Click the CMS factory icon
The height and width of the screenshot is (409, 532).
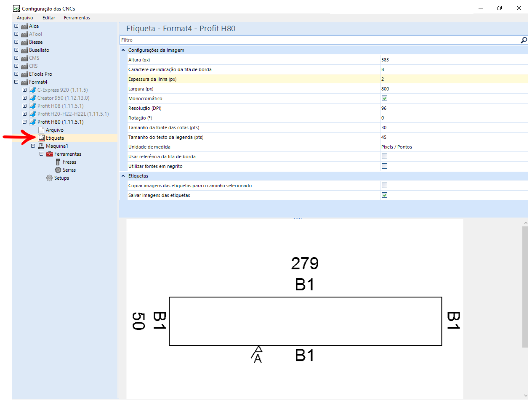24,58
